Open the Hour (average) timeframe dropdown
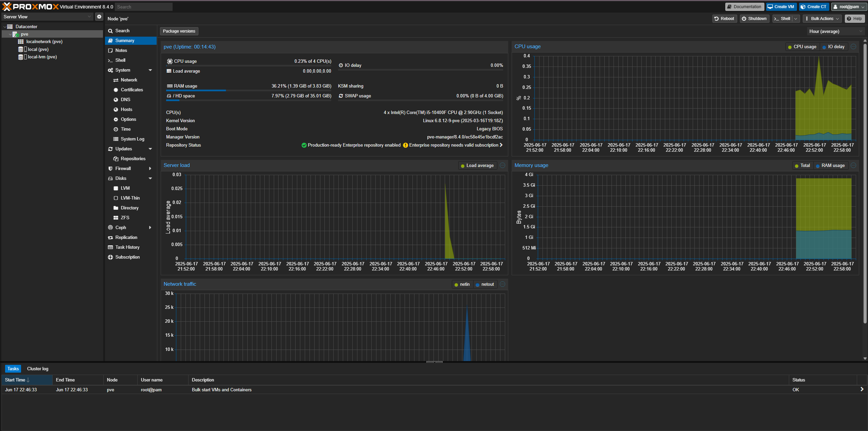 [836, 31]
